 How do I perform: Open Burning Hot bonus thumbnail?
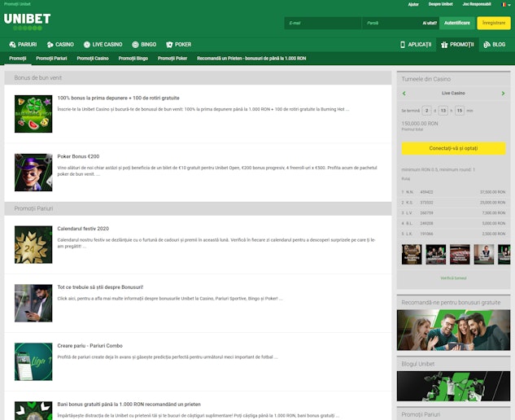(x=33, y=114)
